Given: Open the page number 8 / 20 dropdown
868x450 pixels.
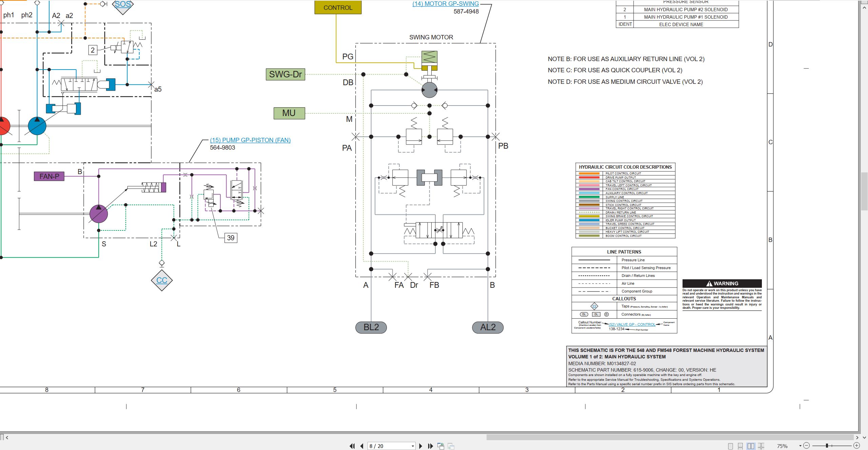Looking at the screenshot, I should (413, 446).
